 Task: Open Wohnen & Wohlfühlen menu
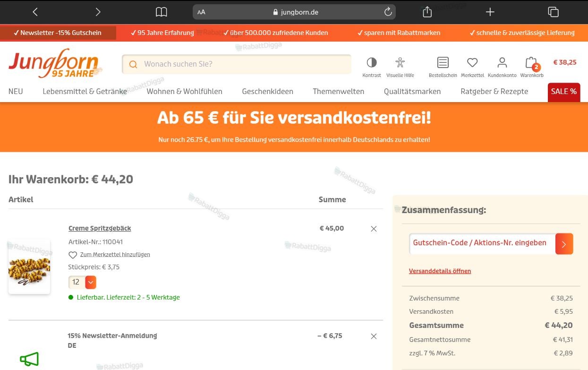(184, 91)
